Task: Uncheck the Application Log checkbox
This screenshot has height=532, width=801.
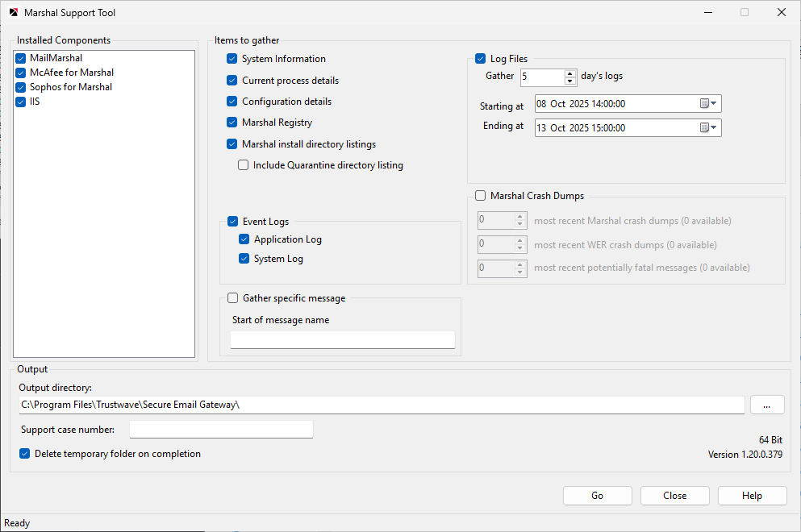Action: 244,239
